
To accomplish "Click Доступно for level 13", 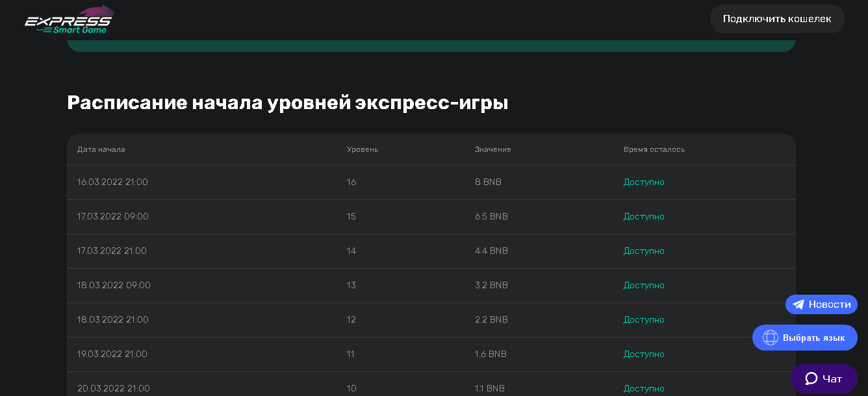I will 644,286.
